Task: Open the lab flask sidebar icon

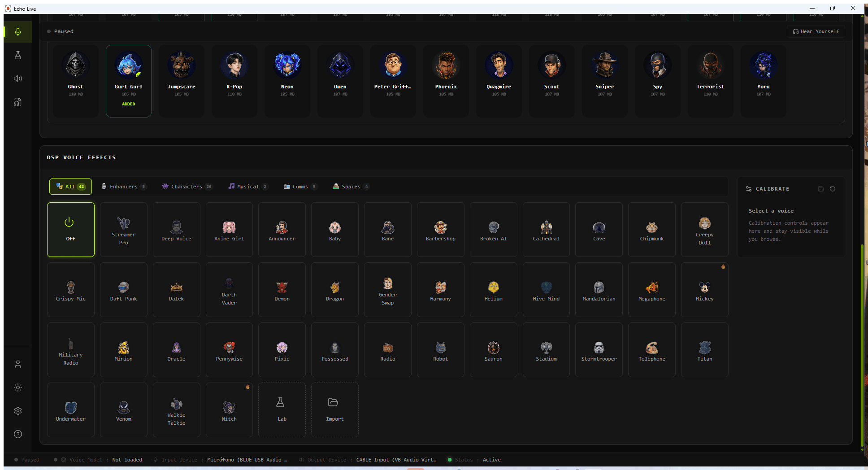Action: pos(18,55)
